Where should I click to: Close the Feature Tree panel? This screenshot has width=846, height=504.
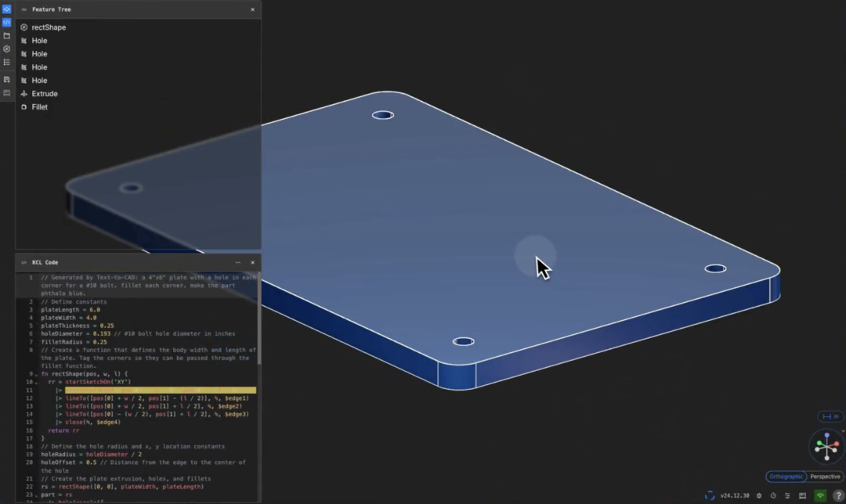click(252, 9)
